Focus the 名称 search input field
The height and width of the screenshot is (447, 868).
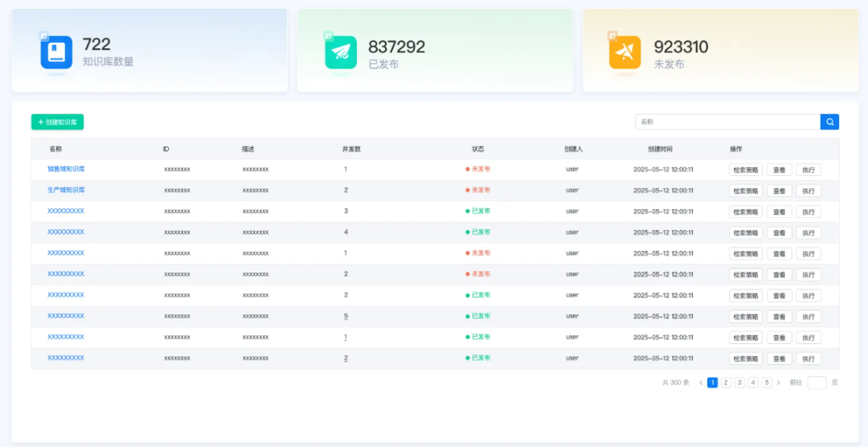[x=727, y=122]
